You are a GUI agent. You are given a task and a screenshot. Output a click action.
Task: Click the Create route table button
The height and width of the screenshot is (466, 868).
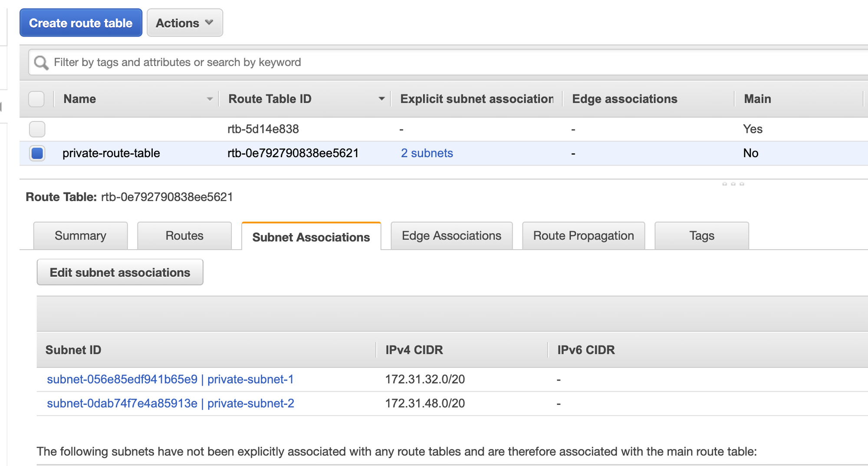[81, 23]
